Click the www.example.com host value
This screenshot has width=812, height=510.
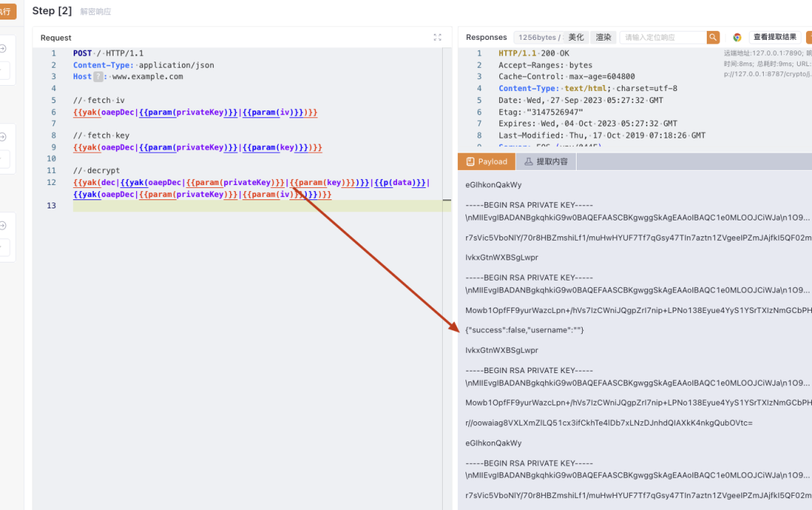pyautogui.click(x=147, y=77)
